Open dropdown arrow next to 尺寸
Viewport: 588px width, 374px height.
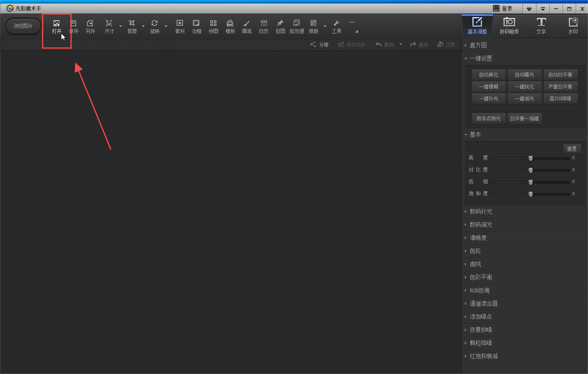tap(120, 27)
